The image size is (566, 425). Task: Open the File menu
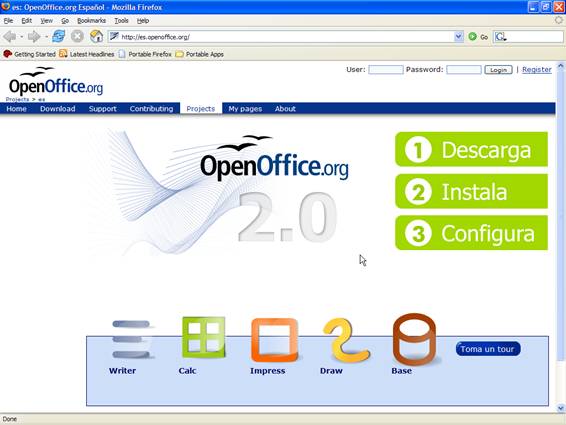click(8, 21)
